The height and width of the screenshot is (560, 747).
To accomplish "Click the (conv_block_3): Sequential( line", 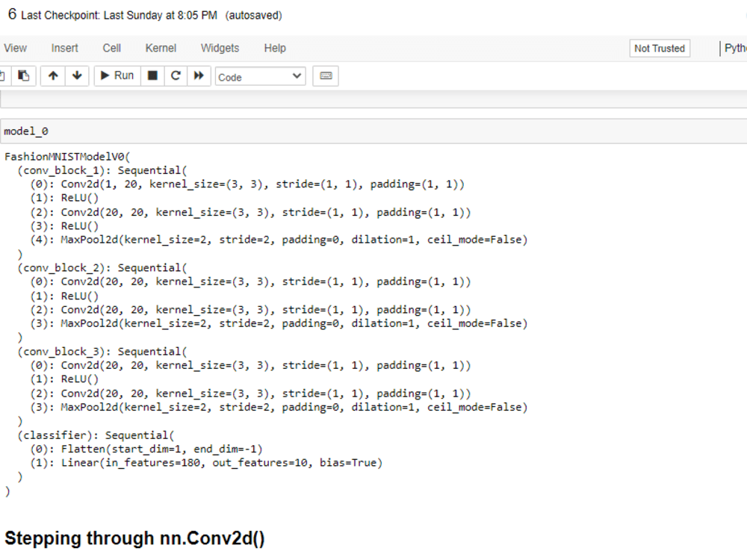I will pyautogui.click(x=102, y=352).
